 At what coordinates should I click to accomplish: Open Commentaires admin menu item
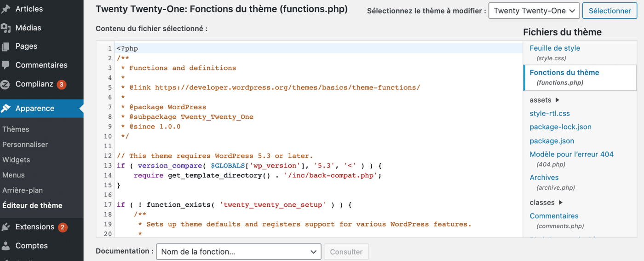click(x=42, y=65)
